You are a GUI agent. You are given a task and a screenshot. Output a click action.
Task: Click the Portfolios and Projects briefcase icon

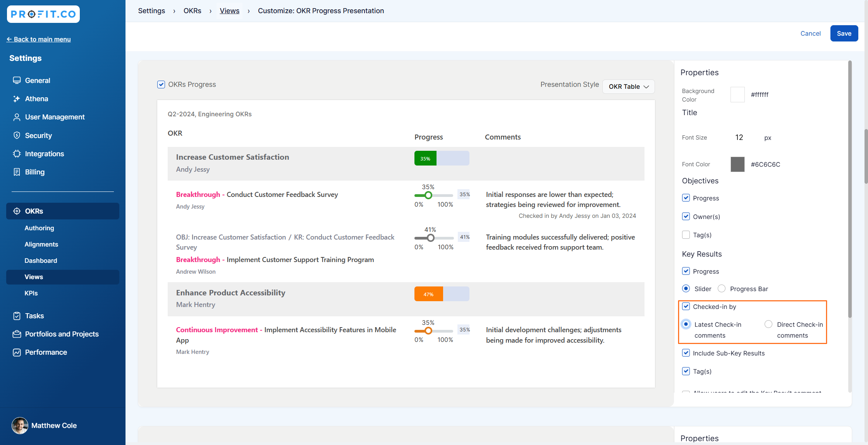click(17, 334)
